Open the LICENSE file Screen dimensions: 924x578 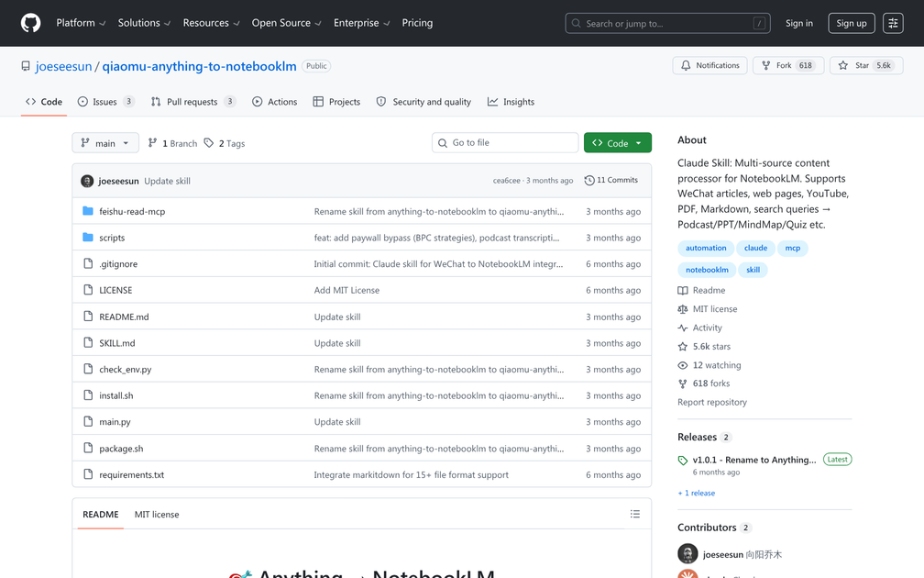[115, 290]
